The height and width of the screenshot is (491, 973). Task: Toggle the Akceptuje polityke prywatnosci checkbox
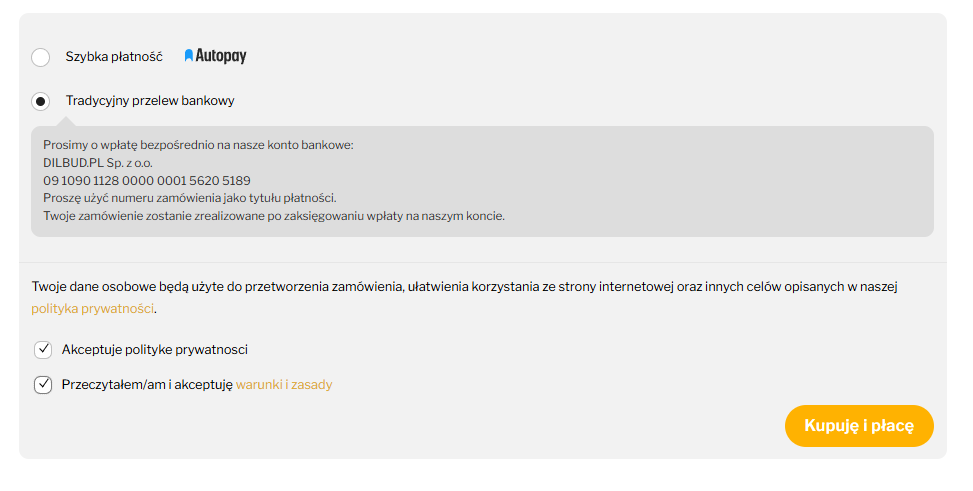(43, 349)
